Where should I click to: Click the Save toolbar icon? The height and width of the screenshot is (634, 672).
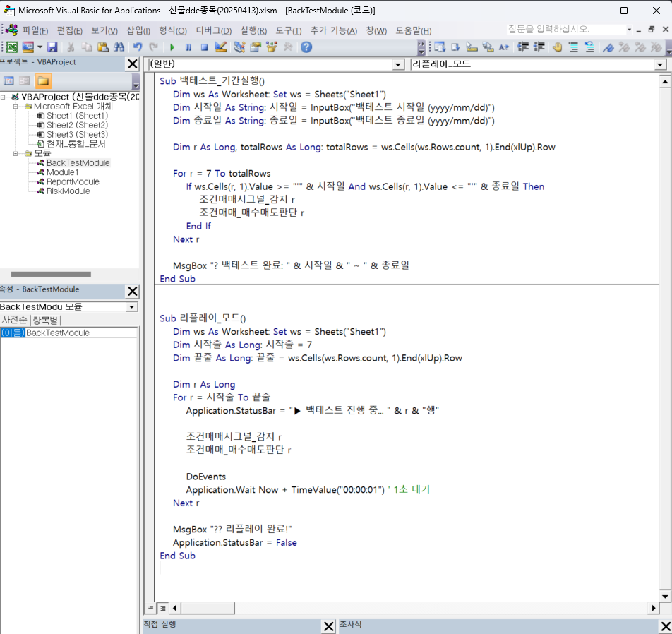[x=52, y=47]
